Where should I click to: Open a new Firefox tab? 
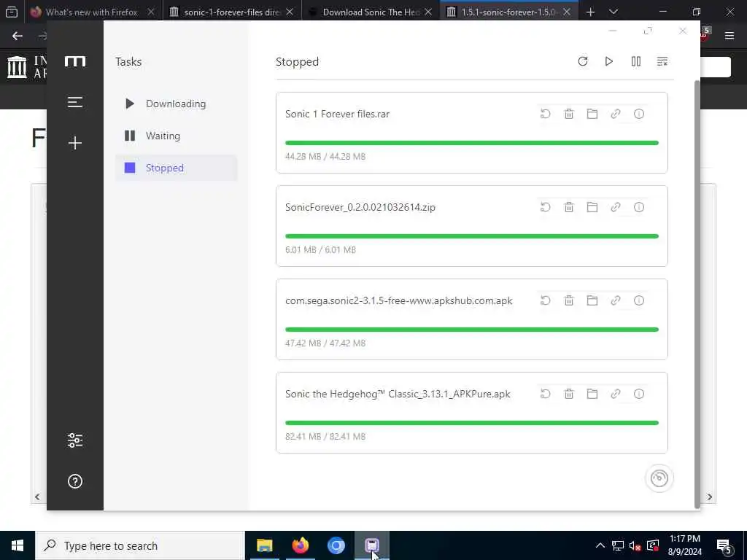coord(591,12)
